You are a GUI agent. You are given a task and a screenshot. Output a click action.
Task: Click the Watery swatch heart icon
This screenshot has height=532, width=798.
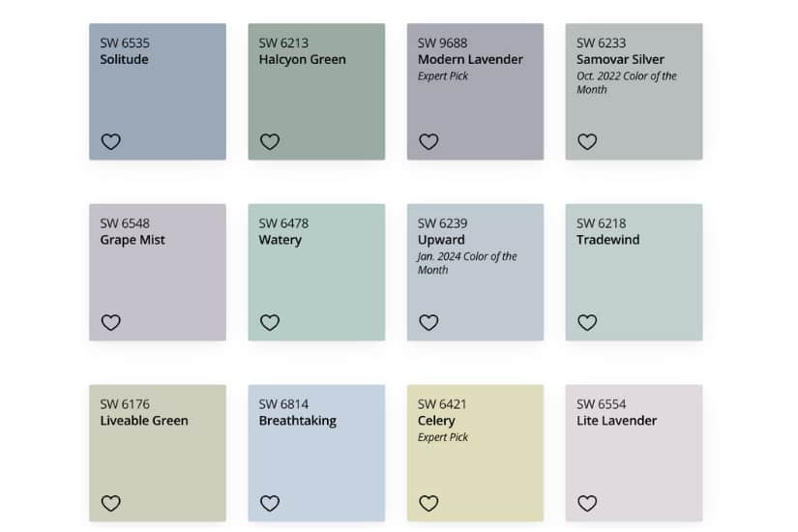[270, 323]
